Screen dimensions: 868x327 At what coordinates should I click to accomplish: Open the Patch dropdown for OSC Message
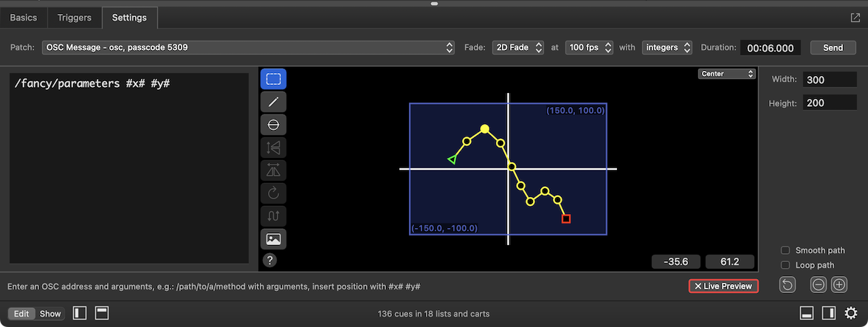[249, 47]
